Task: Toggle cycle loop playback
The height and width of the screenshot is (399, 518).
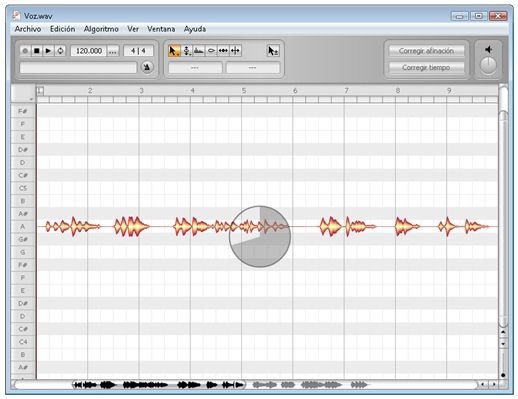Action: click(60, 51)
